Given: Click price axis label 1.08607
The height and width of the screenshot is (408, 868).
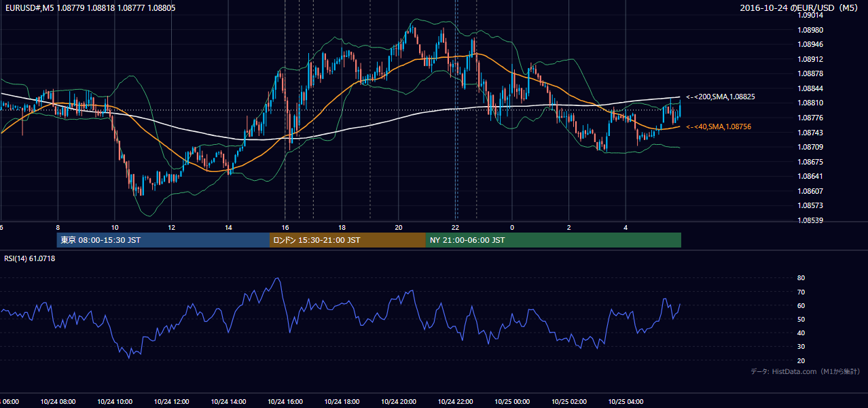Looking at the screenshot, I should pos(810,191).
